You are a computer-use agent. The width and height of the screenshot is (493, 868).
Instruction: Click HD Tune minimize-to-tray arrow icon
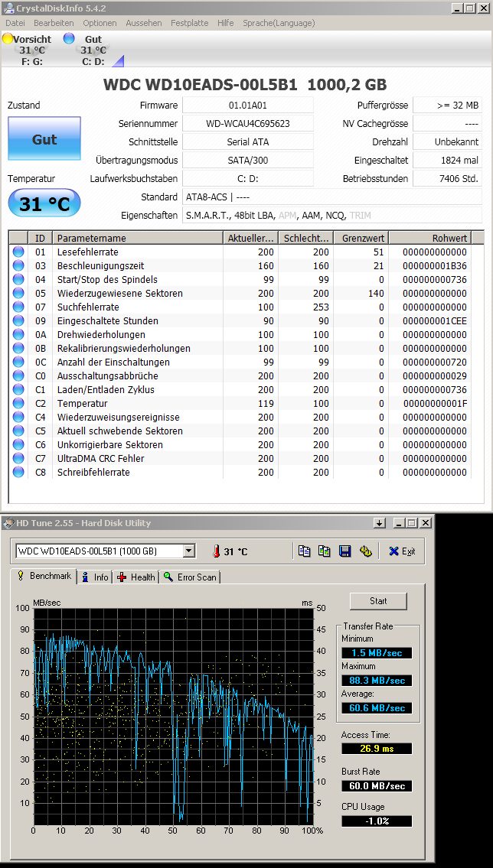point(380,523)
